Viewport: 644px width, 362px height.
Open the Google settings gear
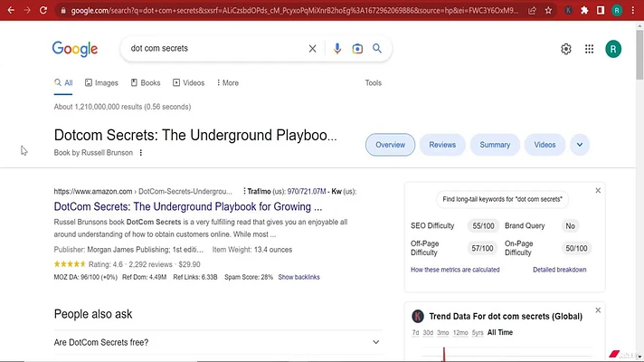pyautogui.click(x=566, y=49)
